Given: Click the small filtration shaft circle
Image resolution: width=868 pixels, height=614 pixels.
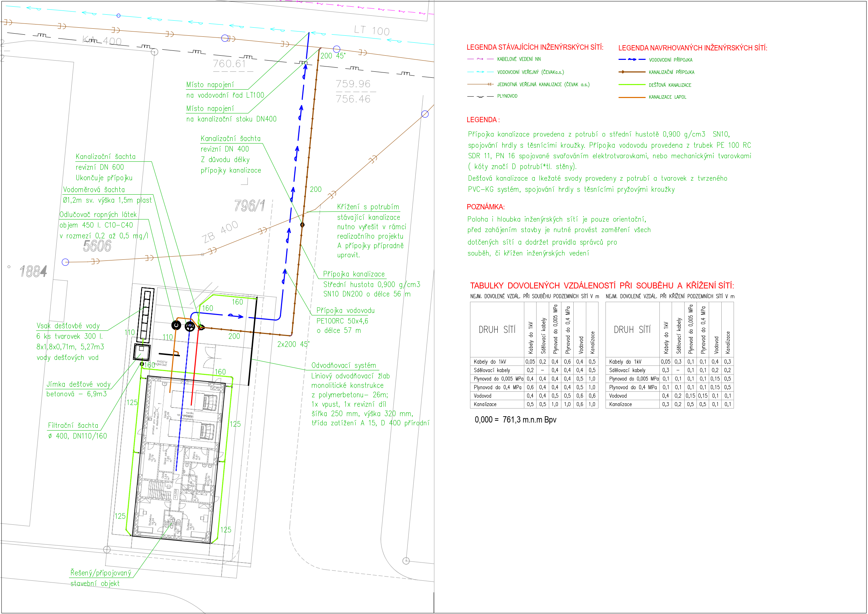Looking at the screenshot, I should 142,364.
